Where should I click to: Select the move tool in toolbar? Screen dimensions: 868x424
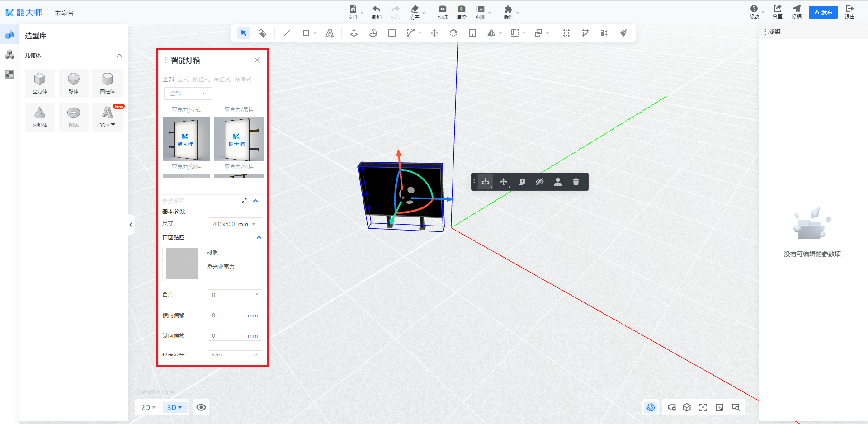click(434, 33)
